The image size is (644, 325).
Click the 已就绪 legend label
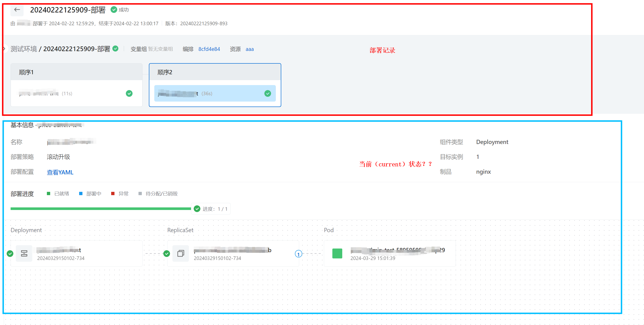pos(61,194)
